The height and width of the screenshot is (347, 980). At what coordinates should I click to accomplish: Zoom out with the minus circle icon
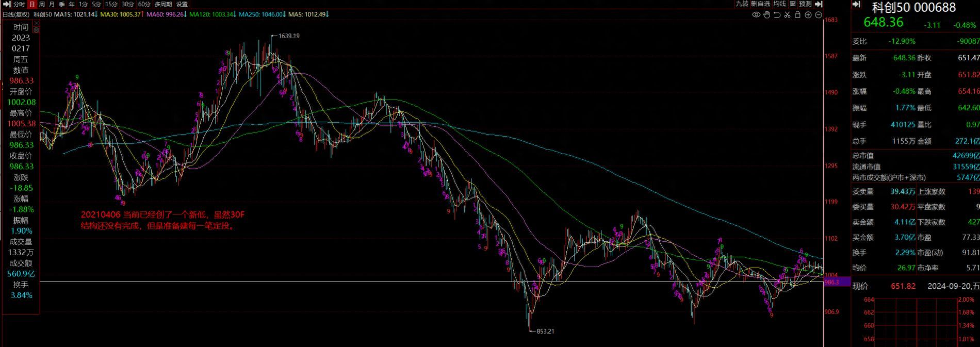[x=818, y=15]
